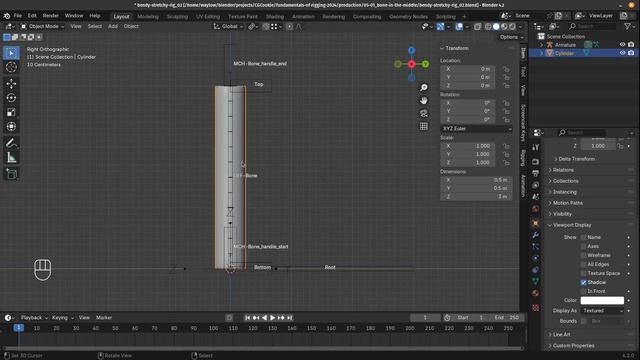Switch to the Modeling workspace tab
Viewport: 640px width, 360px height.
[148, 17]
